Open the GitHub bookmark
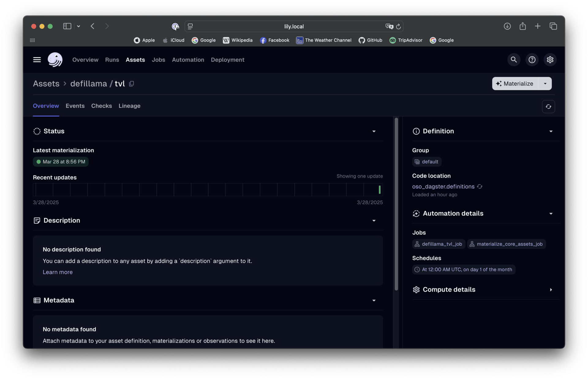Image resolution: width=588 pixels, height=379 pixels. click(370, 40)
